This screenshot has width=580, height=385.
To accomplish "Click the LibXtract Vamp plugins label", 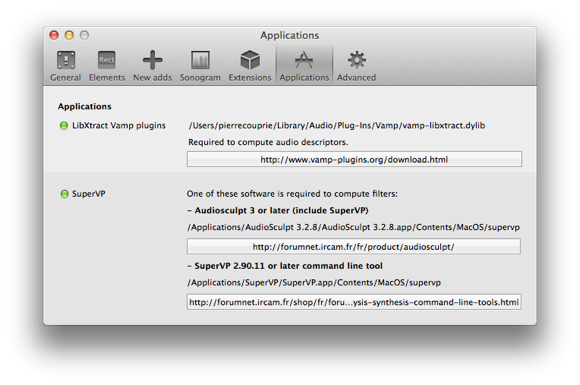I will tap(119, 126).
